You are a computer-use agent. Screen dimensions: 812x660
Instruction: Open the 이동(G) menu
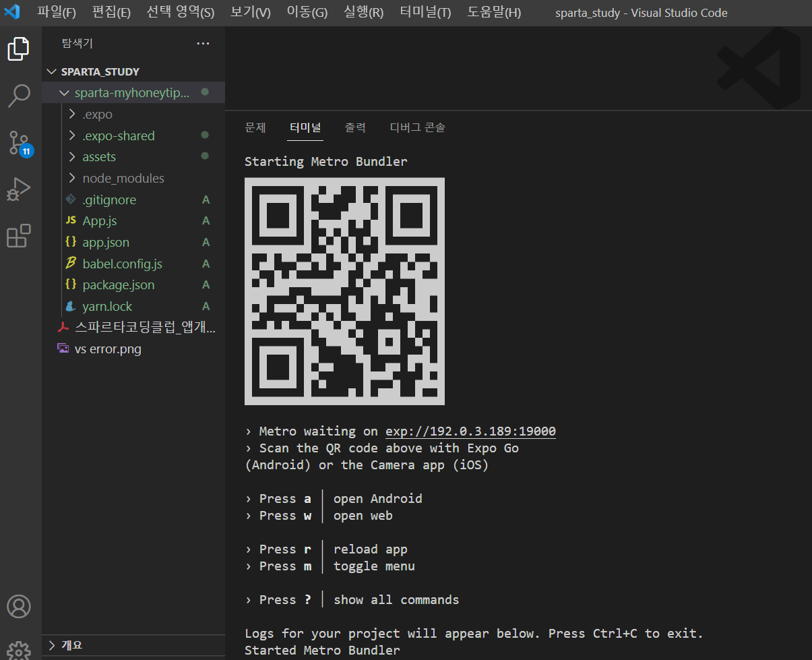coord(307,13)
